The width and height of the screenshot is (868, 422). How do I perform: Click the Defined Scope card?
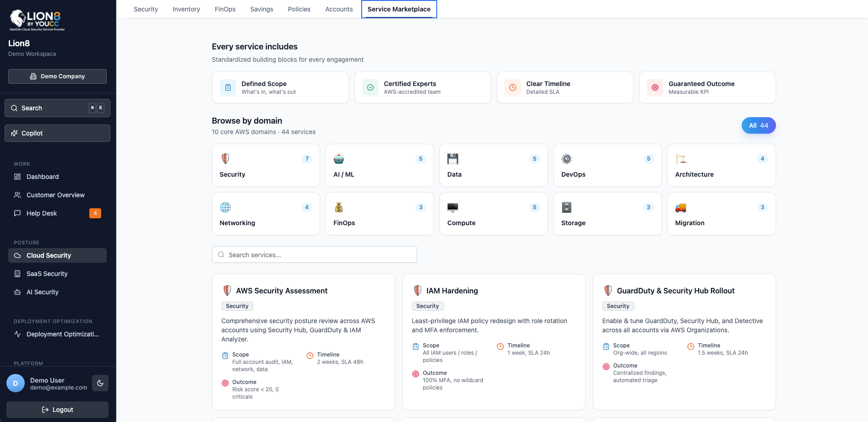pyautogui.click(x=280, y=87)
